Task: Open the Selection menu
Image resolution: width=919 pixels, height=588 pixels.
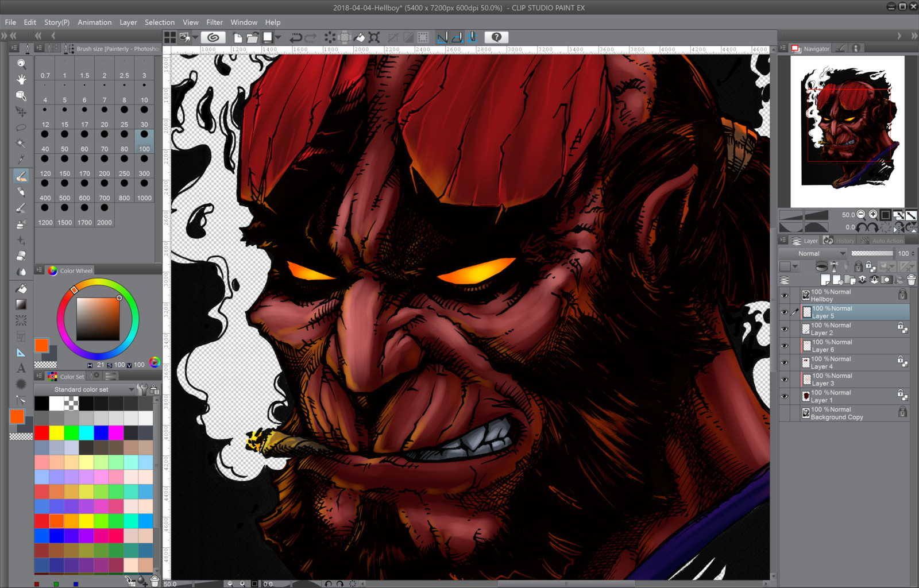Action: click(160, 22)
